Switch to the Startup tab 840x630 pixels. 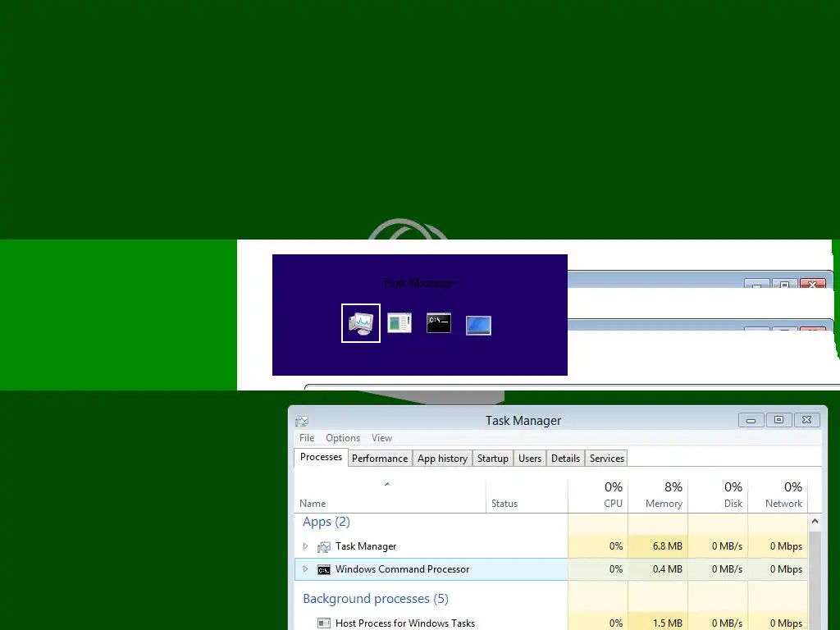point(493,459)
